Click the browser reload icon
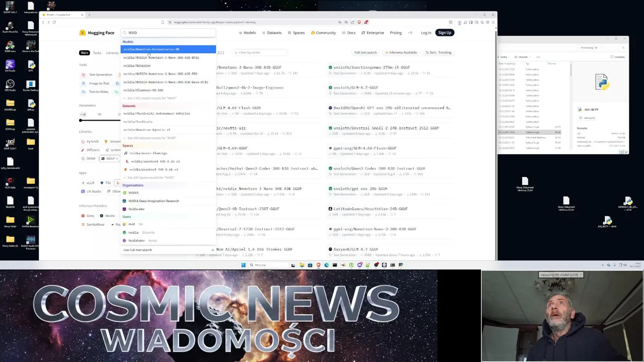This screenshot has height=362, width=644. coord(54,22)
